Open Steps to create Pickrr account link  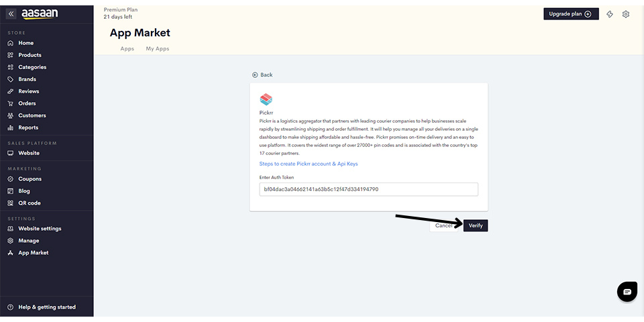coord(309,164)
